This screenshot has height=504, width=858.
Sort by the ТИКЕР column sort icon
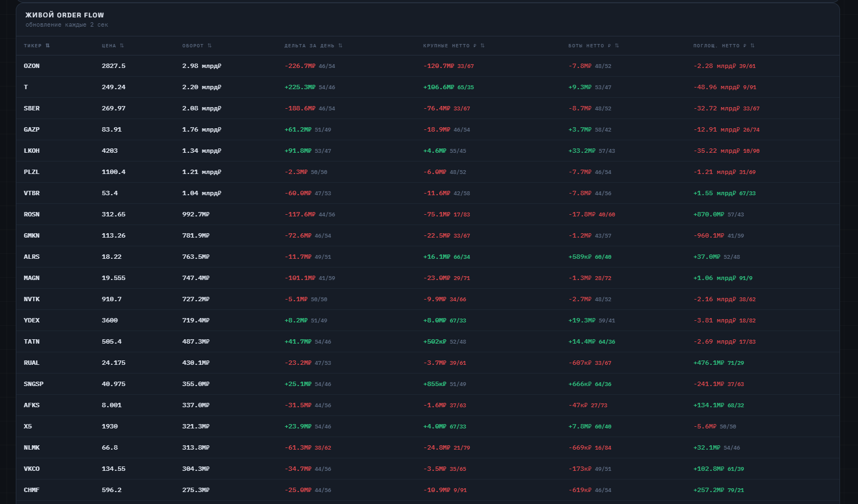pyautogui.click(x=48, y=46)
